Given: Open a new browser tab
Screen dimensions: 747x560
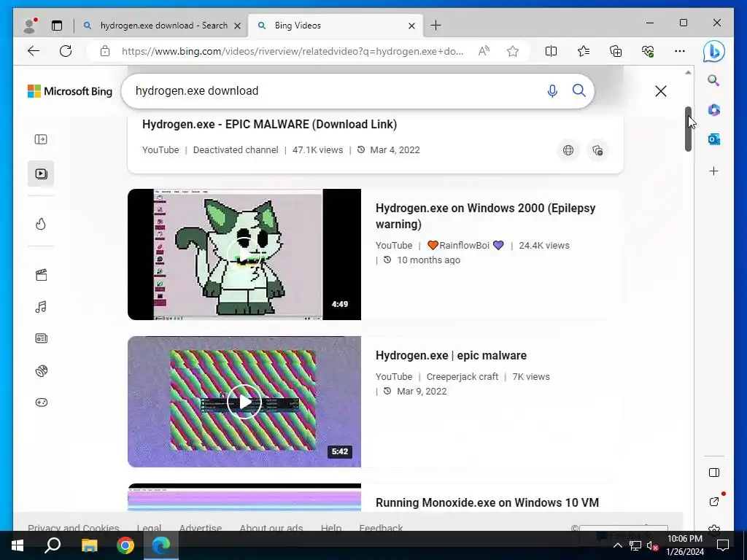Looking at the screenshot, I should coord(436,26).
